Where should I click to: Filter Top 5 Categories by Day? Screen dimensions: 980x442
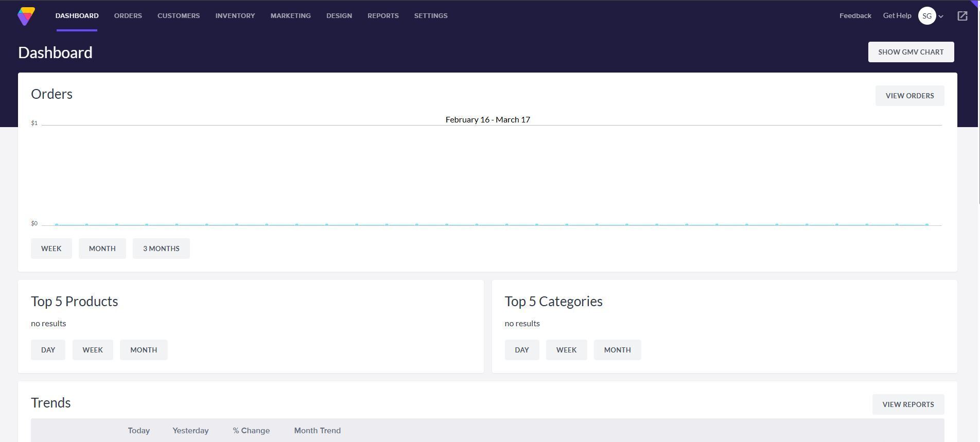click(522, 350)
